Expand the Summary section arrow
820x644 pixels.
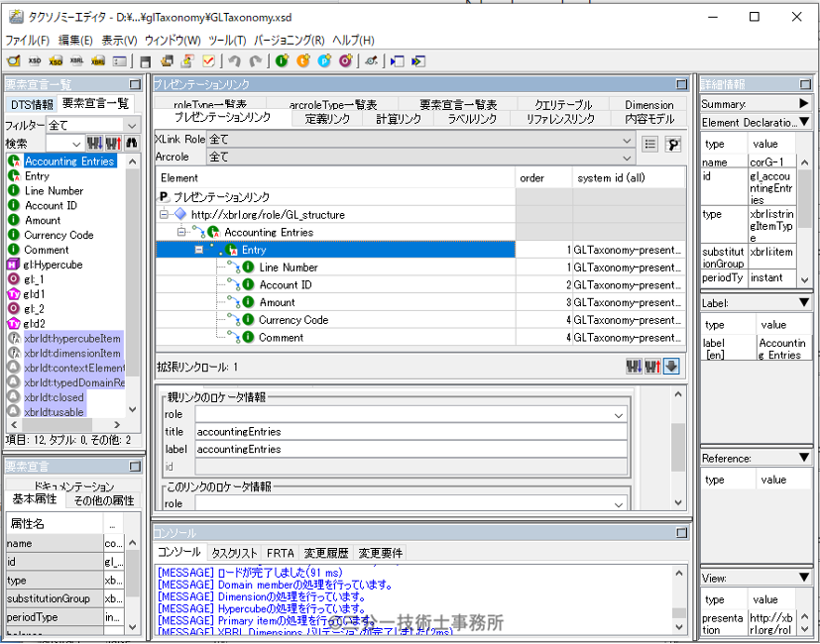coord(804,103)
